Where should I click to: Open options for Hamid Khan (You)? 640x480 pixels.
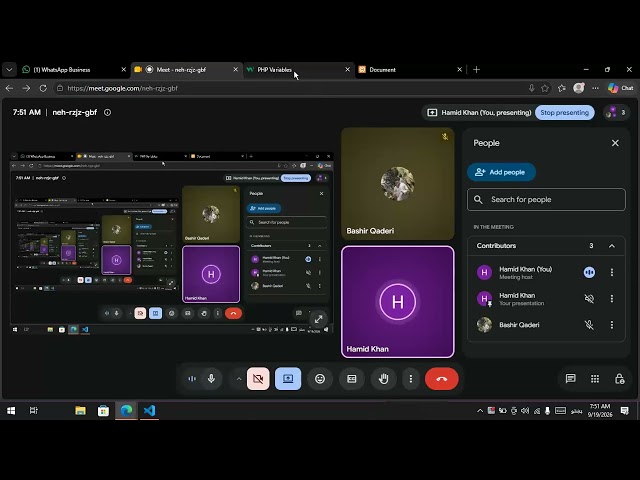coord(612,272)
